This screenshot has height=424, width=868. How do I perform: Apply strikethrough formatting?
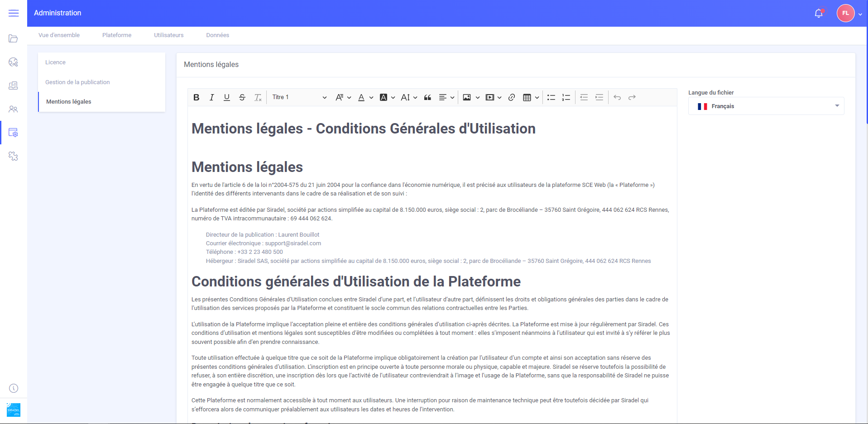242,97
